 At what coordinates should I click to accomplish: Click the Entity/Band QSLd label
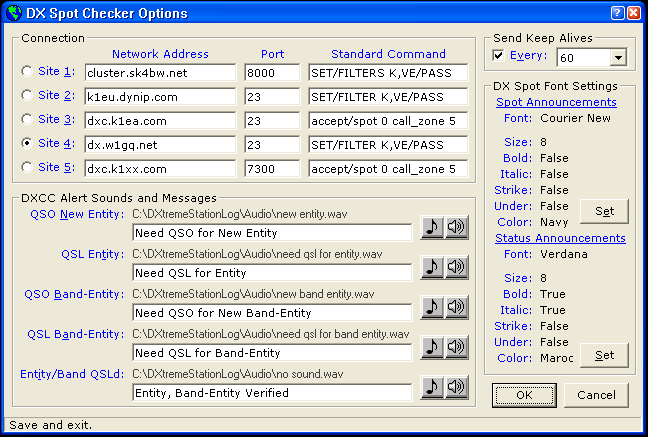72,375
